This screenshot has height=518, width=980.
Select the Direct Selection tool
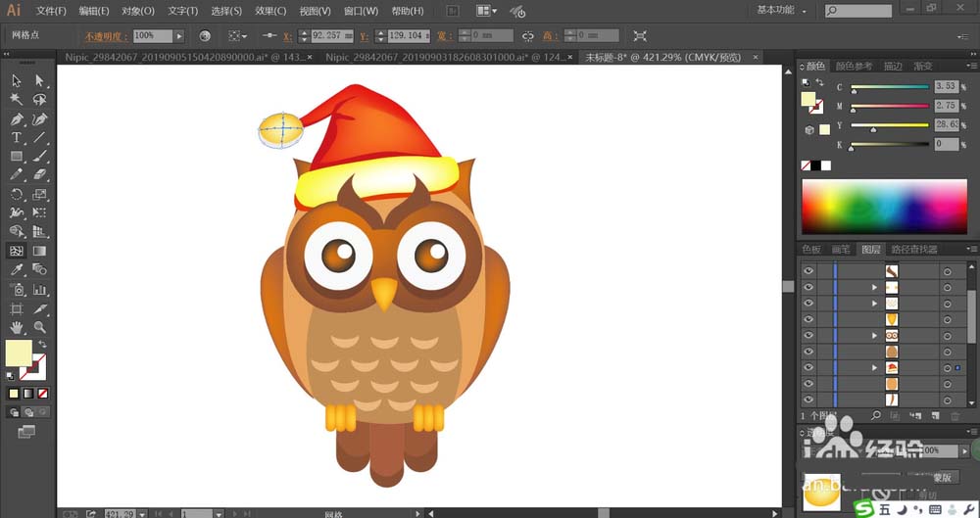pyautogui.click(x=39, y=80)
